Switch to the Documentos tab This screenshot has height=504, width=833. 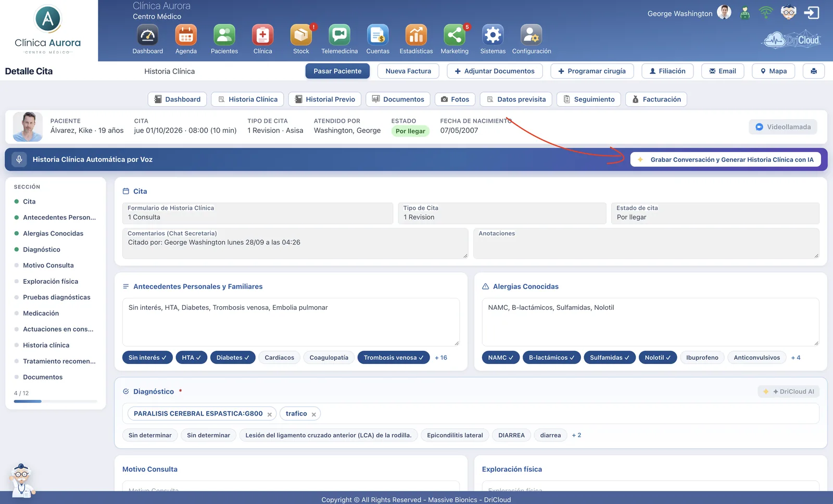[398, 99]
